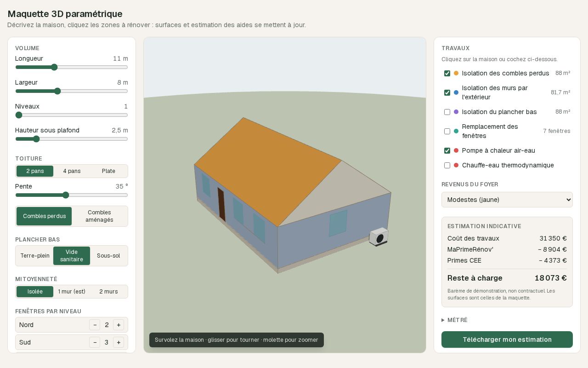The height and width of the screenshot is (368, 588).
Task: Uncheck Isolation des combles perdus
Action: 447,73
